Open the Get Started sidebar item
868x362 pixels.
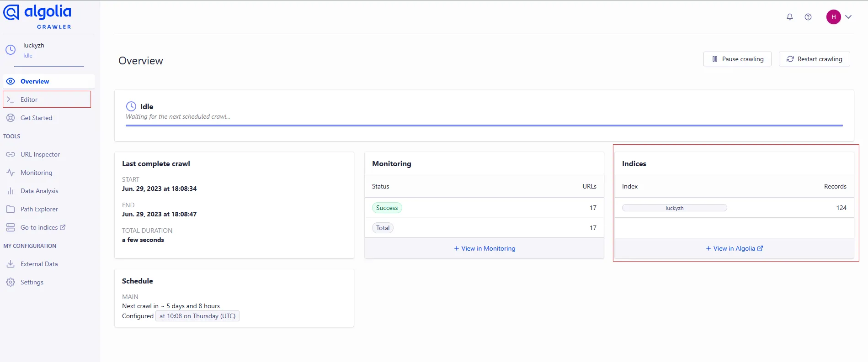click(49, 118)
